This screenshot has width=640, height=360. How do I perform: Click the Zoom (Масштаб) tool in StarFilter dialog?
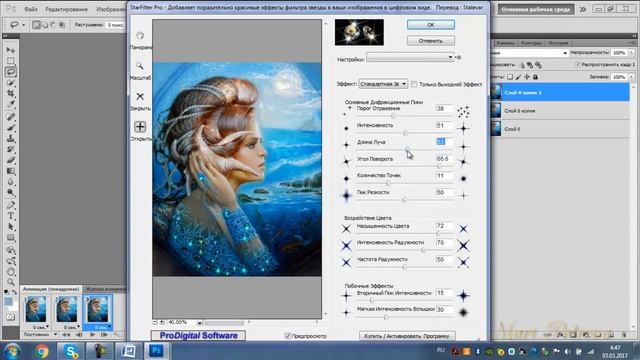(x=140, y=66)
